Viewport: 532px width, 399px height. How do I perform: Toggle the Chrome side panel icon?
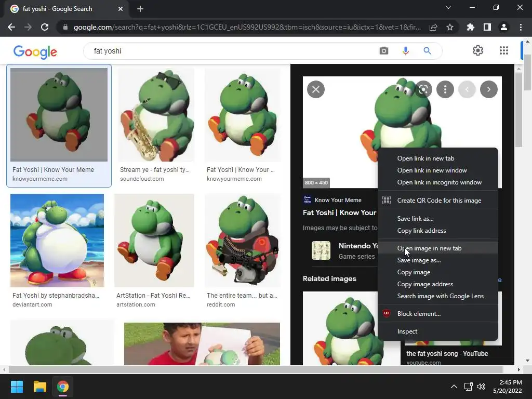[487, 27]
